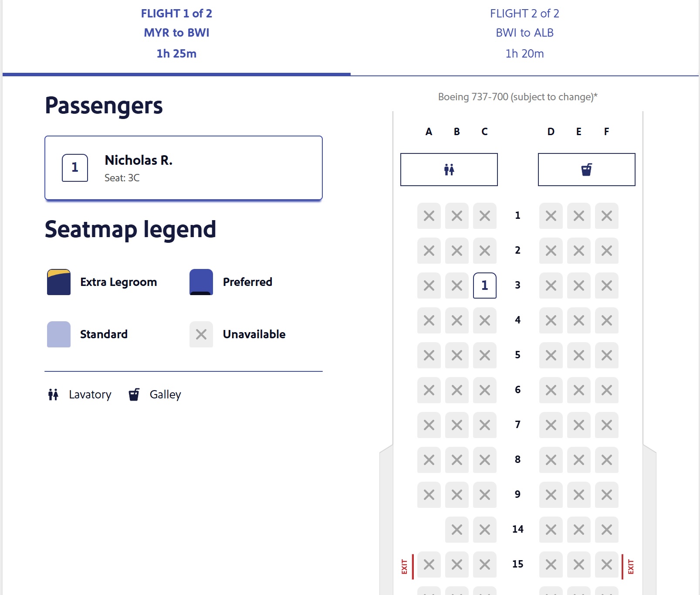Click unavailable seat 14B
The image size is (700, 595).
coord(457,530)
